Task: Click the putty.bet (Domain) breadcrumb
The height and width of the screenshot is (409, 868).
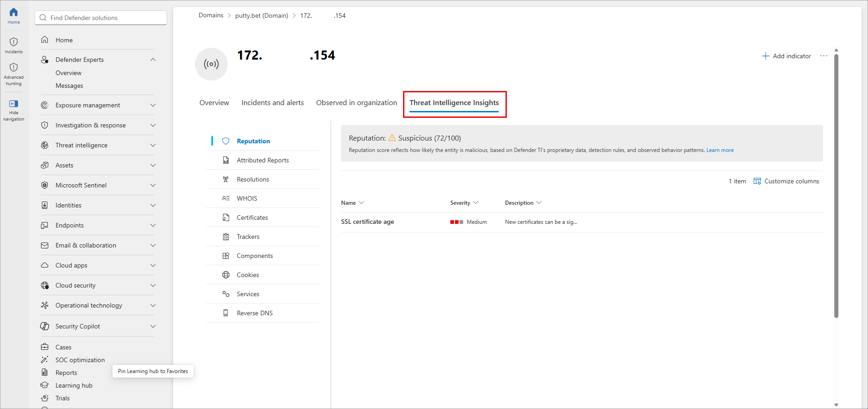Action: [262, 15]
